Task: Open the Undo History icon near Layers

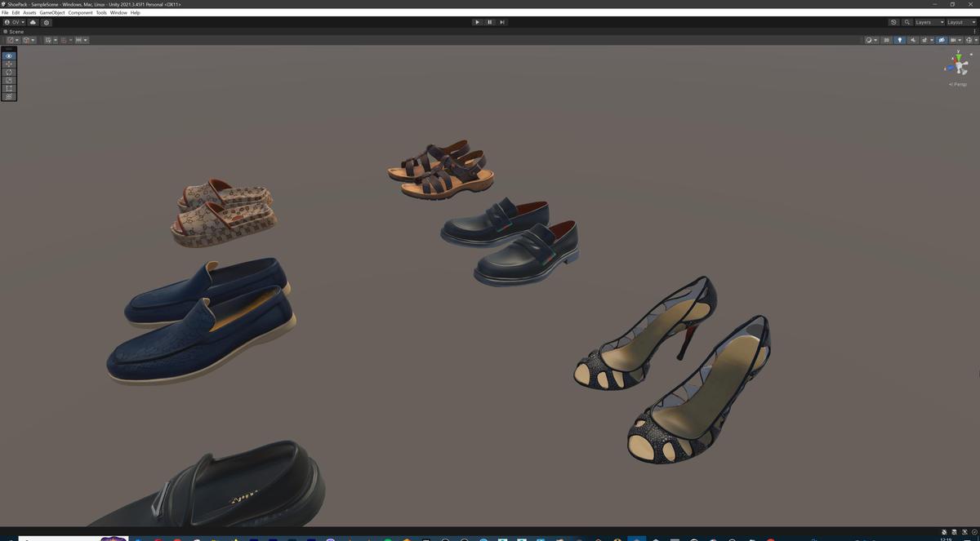Action: [x=893, y=22]
